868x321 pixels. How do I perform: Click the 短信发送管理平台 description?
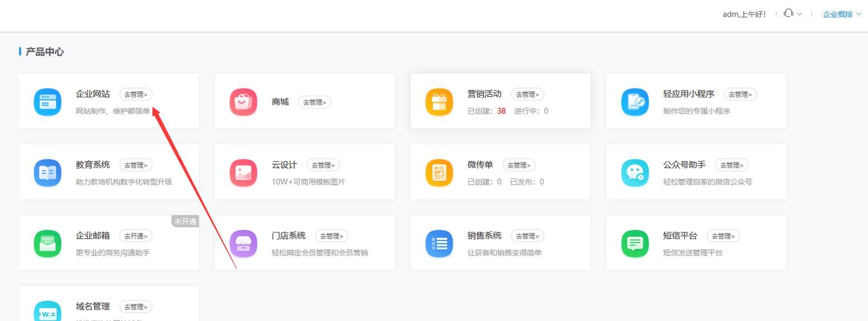[x=693, y=252]
